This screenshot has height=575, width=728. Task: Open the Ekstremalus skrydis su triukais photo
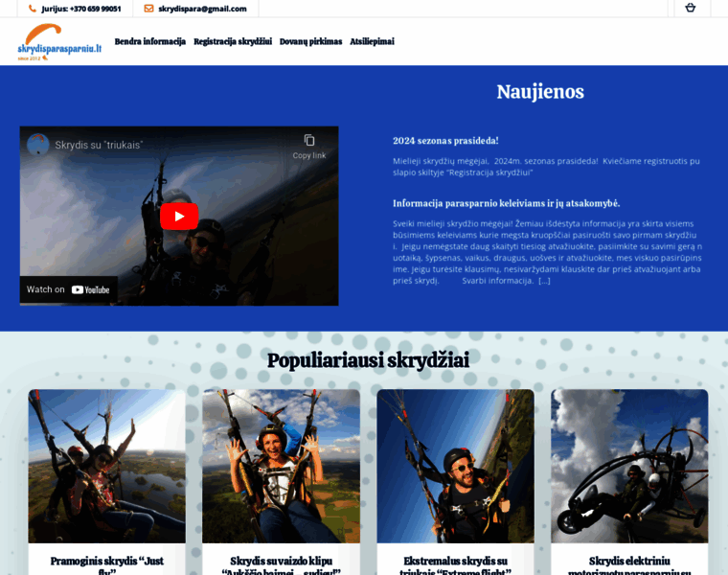coord(455,467)
